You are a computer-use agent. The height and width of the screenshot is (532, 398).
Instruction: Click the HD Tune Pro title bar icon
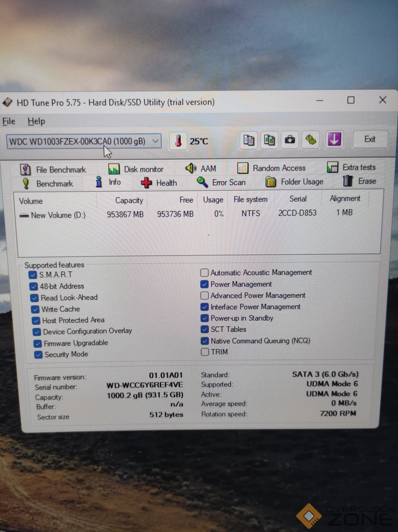7,102
